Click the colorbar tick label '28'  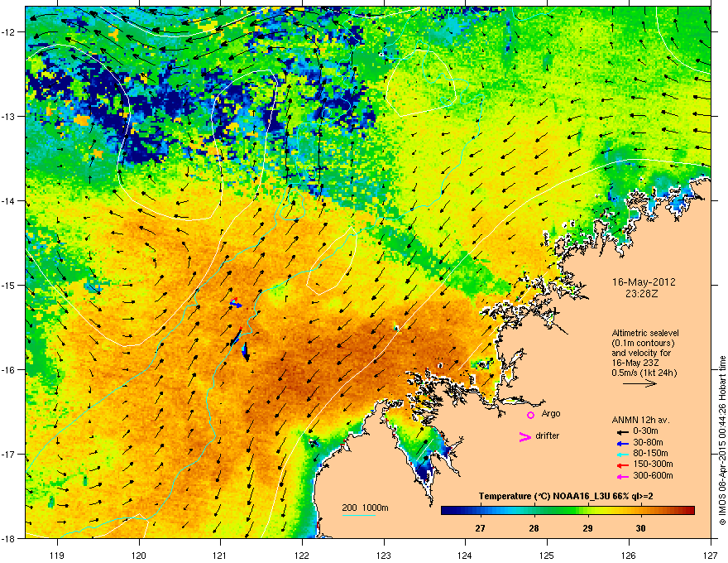click(534, 528)
